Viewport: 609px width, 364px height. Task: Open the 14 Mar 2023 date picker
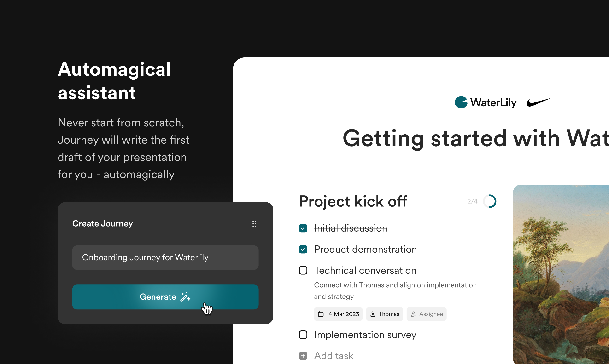338,314
